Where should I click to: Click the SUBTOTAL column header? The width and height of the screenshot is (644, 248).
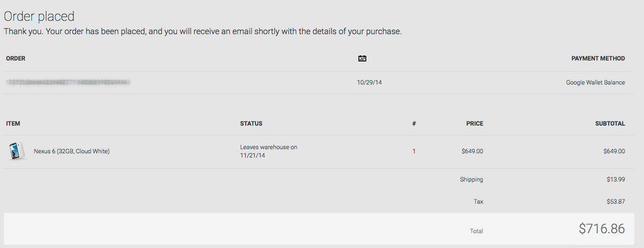tap(610, 124)
